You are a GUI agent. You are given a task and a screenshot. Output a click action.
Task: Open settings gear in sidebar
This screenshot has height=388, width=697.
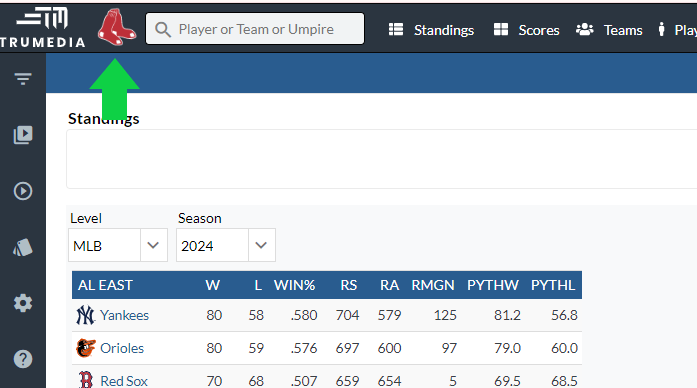click(x=23, y=303)
